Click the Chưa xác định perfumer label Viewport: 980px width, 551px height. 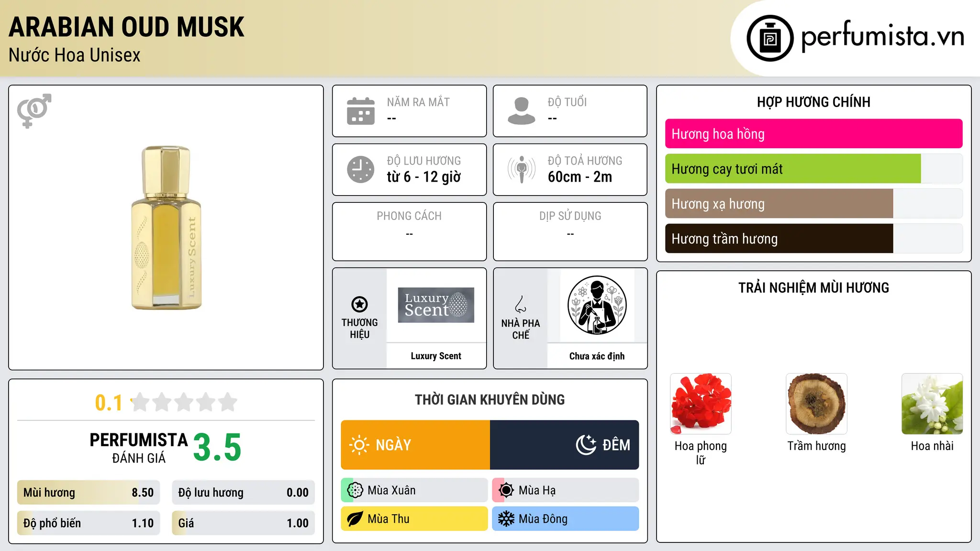tap(597, 356)
